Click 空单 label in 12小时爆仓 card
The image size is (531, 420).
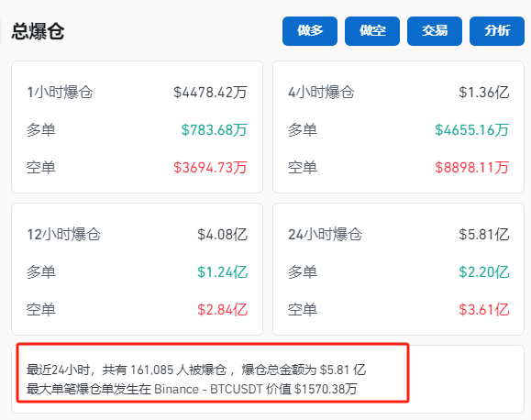pos(41,310)
